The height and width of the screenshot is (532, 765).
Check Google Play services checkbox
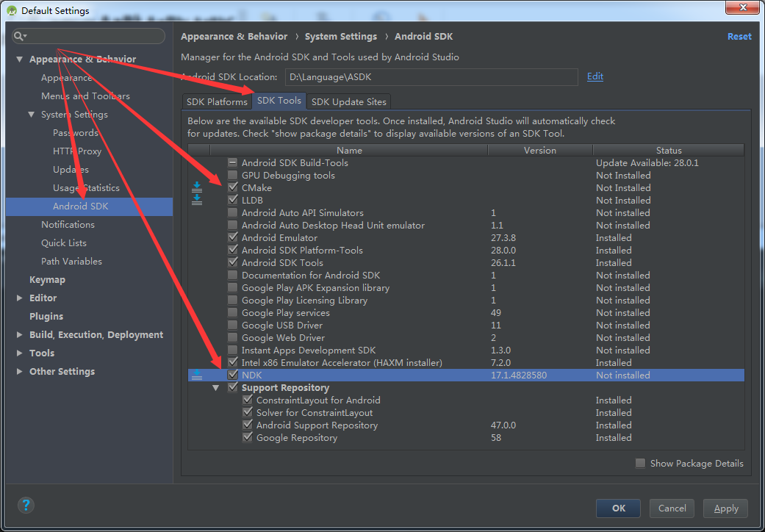[x=233, y=312]
